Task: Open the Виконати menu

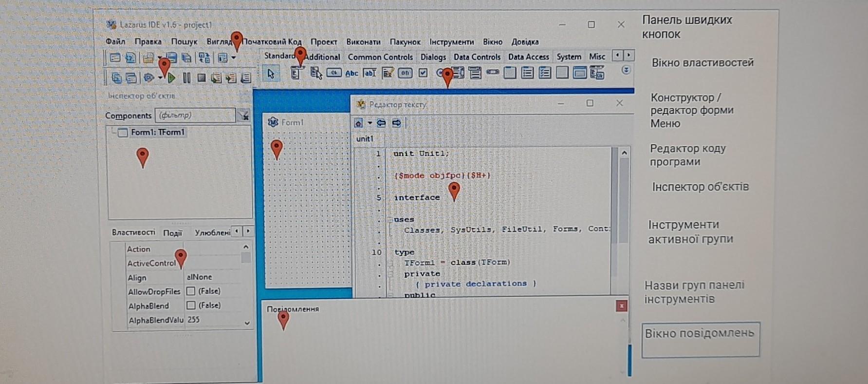Action: click(363, 42)
